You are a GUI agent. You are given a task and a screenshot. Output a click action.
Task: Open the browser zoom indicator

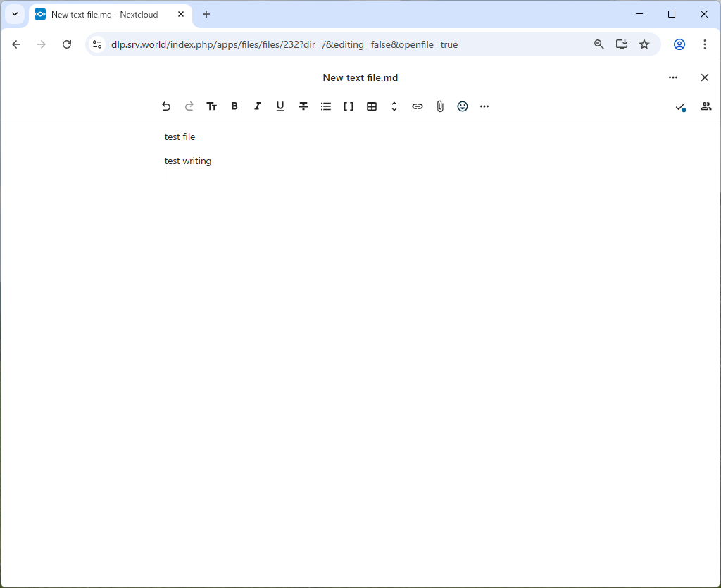point(598,44)
